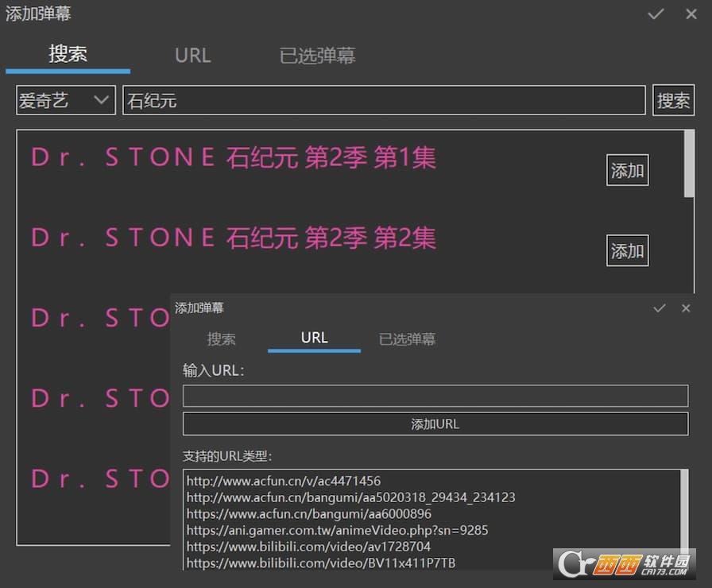
Task: Open the URL tab in main dialog
Action: click(193, 56)
